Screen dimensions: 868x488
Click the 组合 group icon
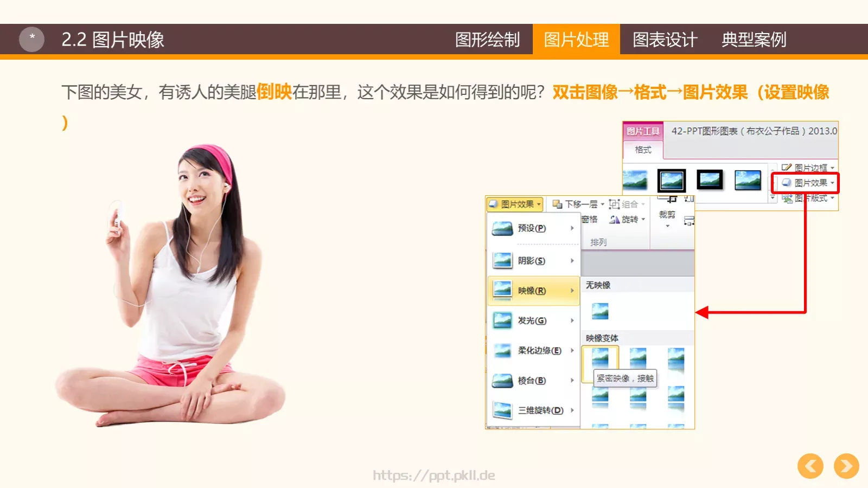pyautogui.click(x=614, y=204)
